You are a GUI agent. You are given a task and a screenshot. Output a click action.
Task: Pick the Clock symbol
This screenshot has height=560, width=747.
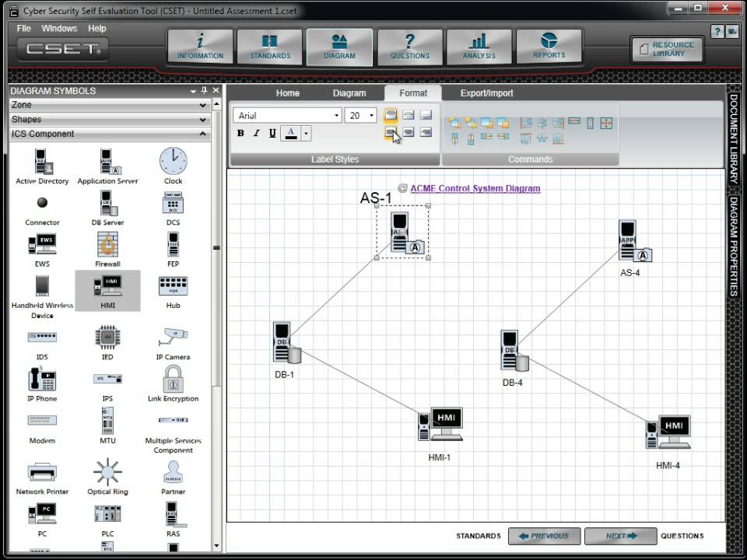(173, 166)
